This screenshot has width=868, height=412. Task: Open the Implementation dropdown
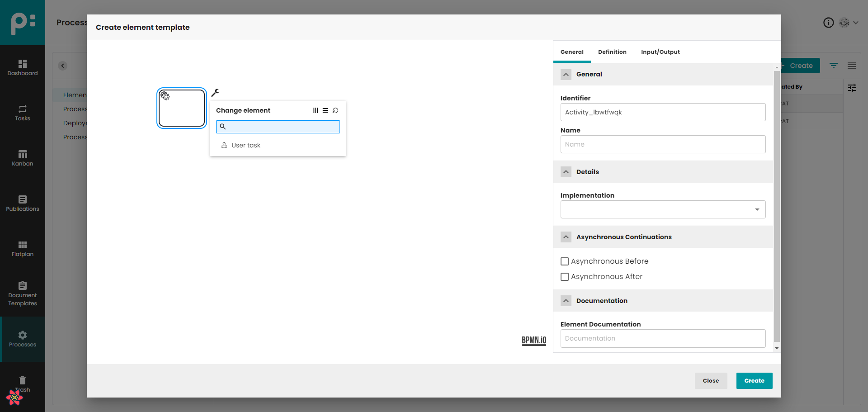663,209
